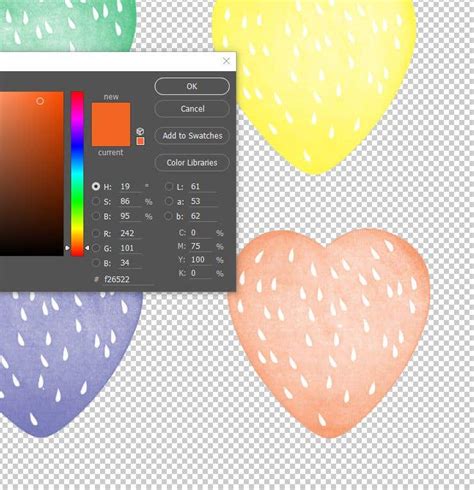
Task: Click the hue slider left arrow handle
Action: tap(68, 248)
